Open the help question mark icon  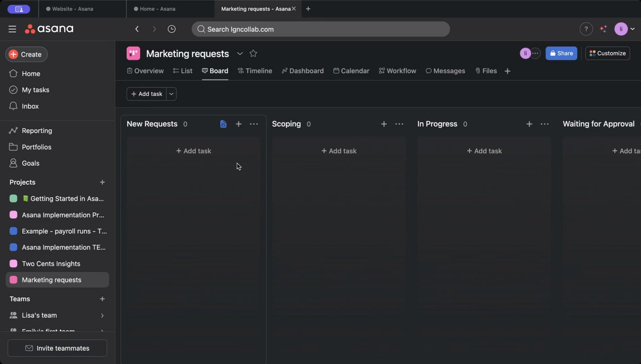586,29
